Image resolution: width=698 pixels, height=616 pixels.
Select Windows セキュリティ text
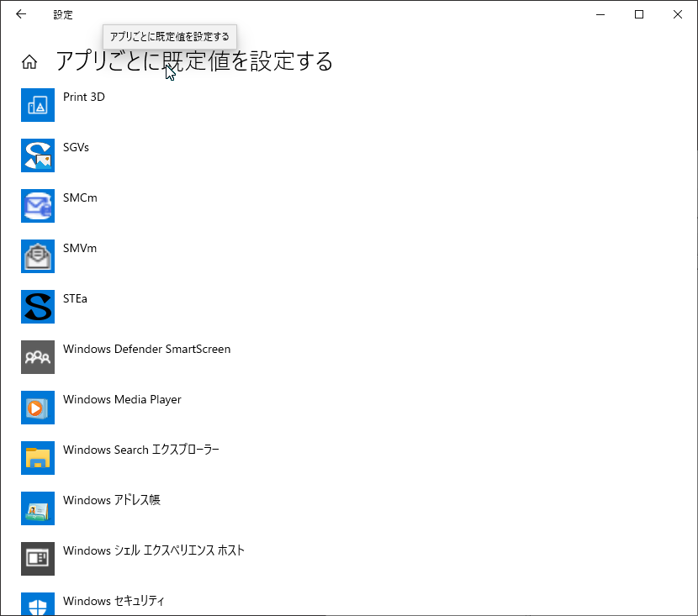114,601
